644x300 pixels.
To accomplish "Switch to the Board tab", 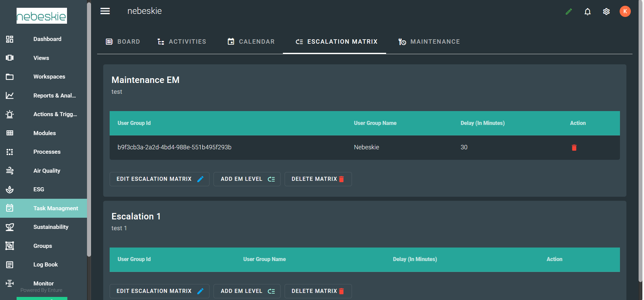I will point(123,42).
